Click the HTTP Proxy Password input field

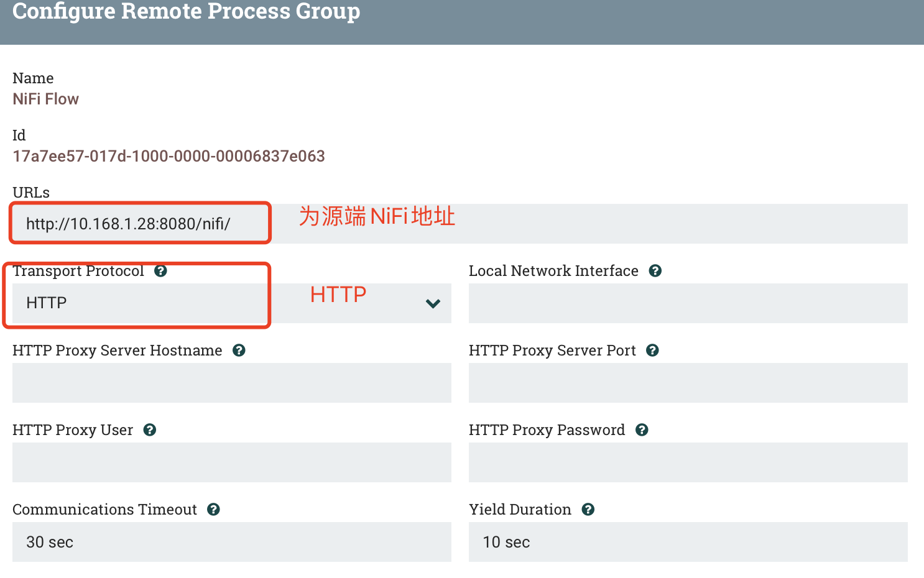click(688, 462)
